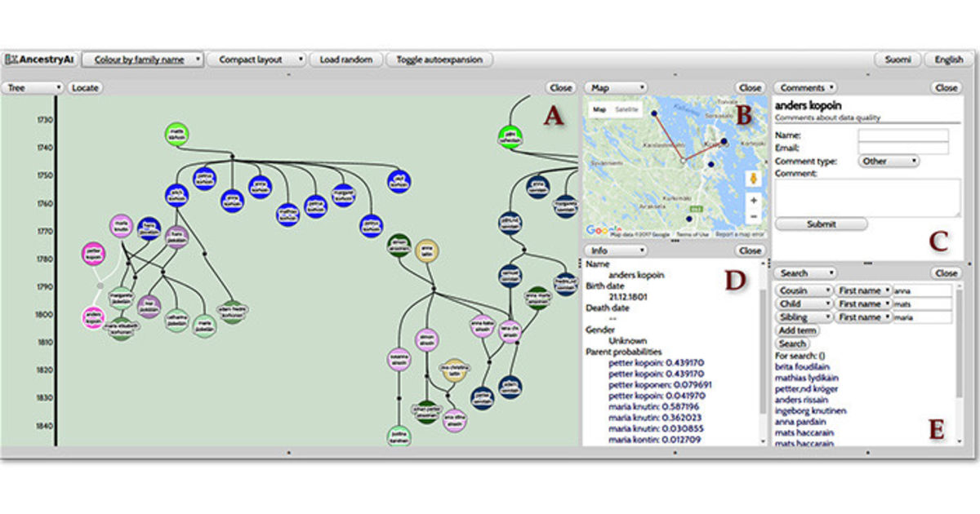Click the Street View pegman icon
Image resolution: width=980 pixels, height=514 pixels.
click(753, 179)
